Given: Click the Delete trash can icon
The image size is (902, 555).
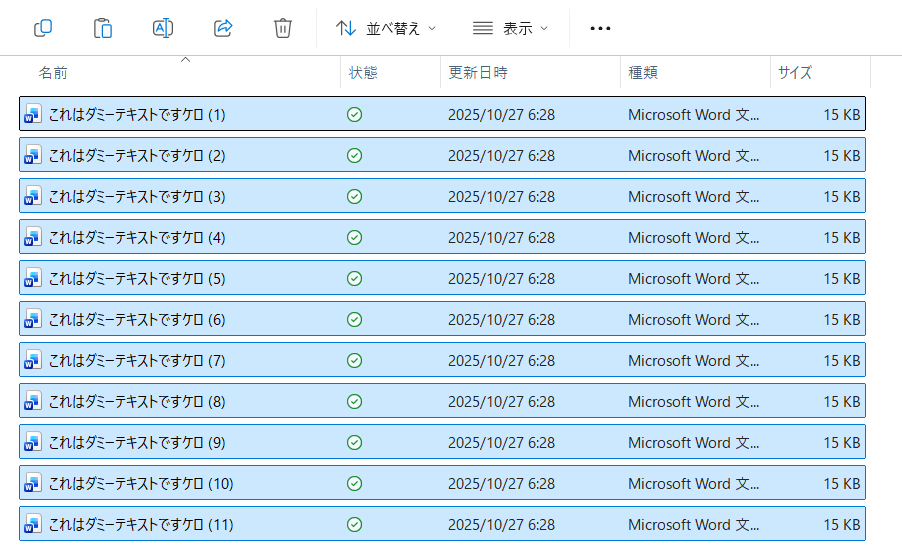Looking at the screenshot, I should [283, 28].
